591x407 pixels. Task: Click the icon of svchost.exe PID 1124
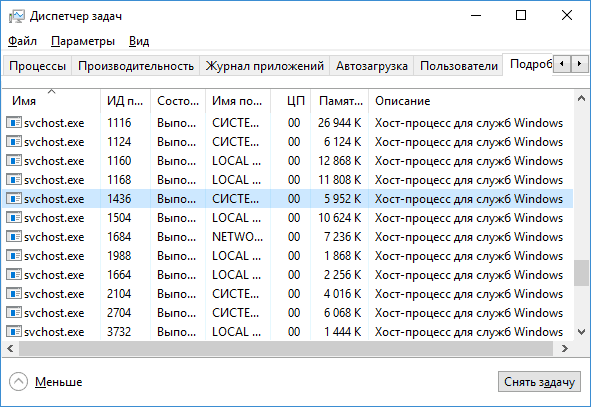14,142
